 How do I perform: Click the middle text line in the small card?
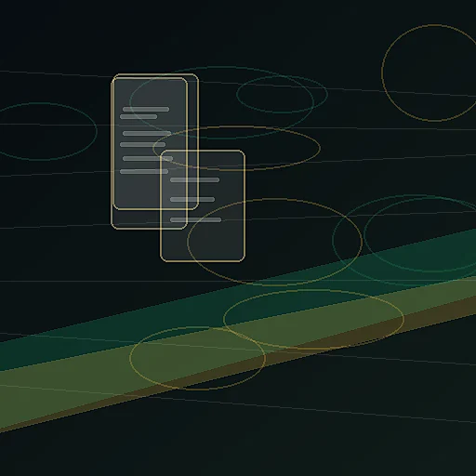(x=192, y=199)
